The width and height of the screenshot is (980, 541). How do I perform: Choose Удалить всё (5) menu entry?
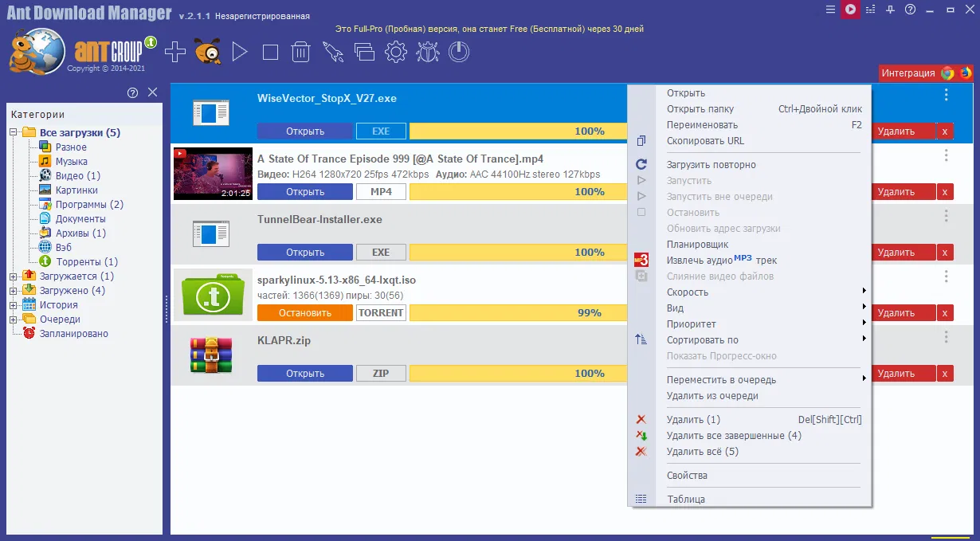click(x=750, y=452)
